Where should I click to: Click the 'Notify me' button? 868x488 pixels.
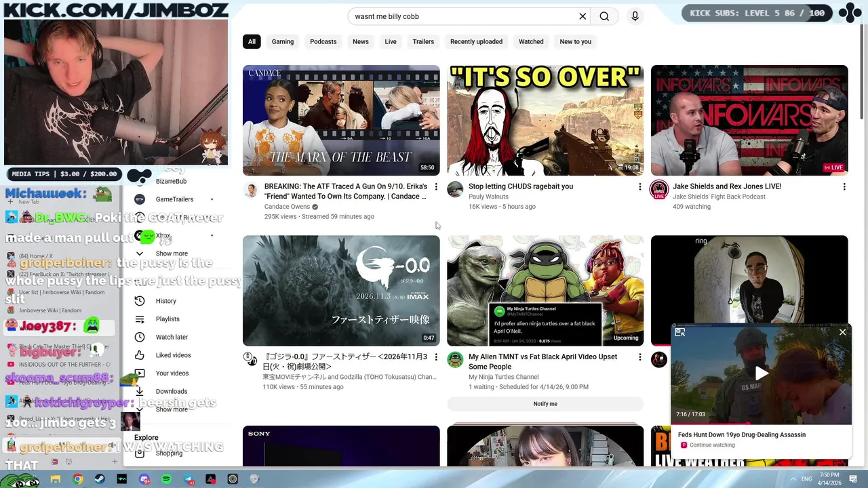click(x=545, y=404)
